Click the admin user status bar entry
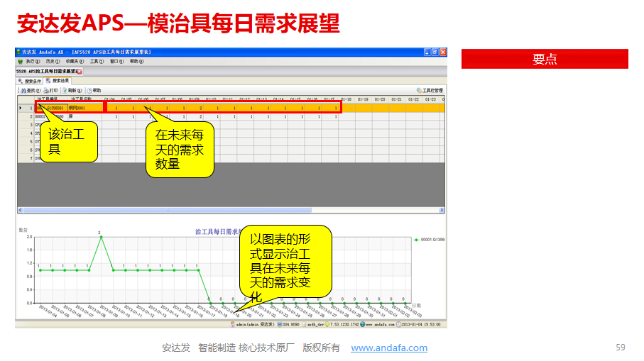This screenshot has width=644, height=361. coord(252,325)
